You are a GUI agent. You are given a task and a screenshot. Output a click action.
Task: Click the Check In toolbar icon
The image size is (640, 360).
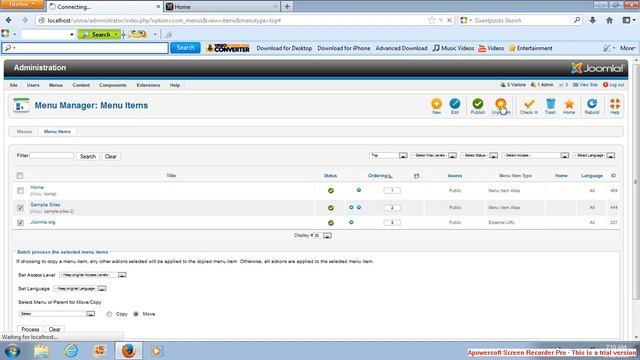click(529, 106)
